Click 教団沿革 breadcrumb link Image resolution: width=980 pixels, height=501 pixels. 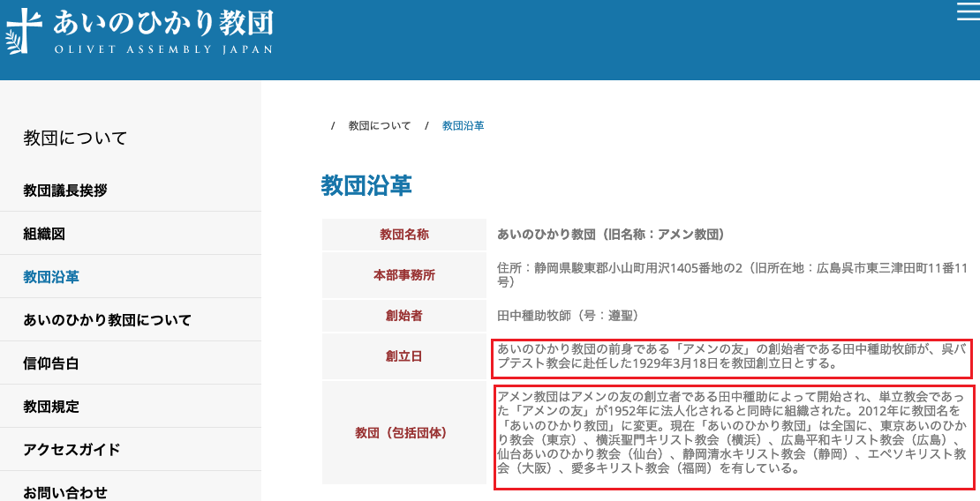click(464, 125)
